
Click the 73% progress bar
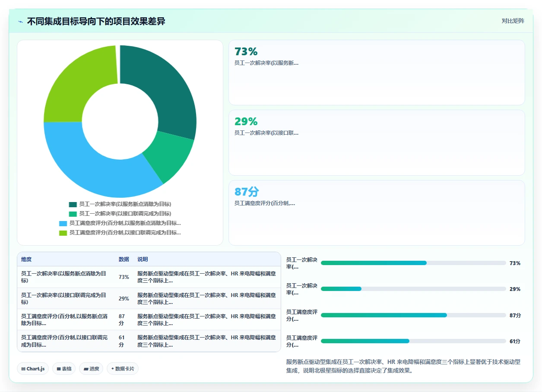pos(413,263)
